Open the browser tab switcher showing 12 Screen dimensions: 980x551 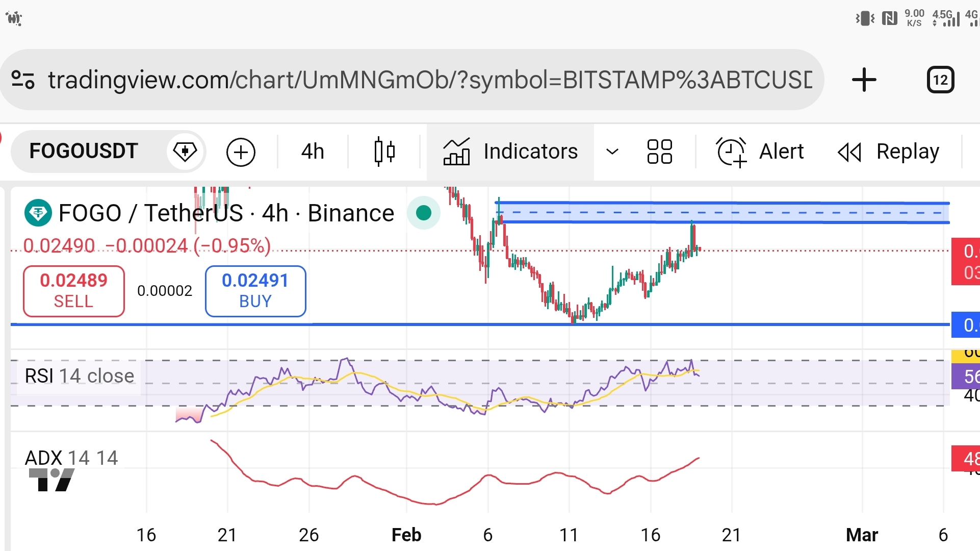(940, 80)
